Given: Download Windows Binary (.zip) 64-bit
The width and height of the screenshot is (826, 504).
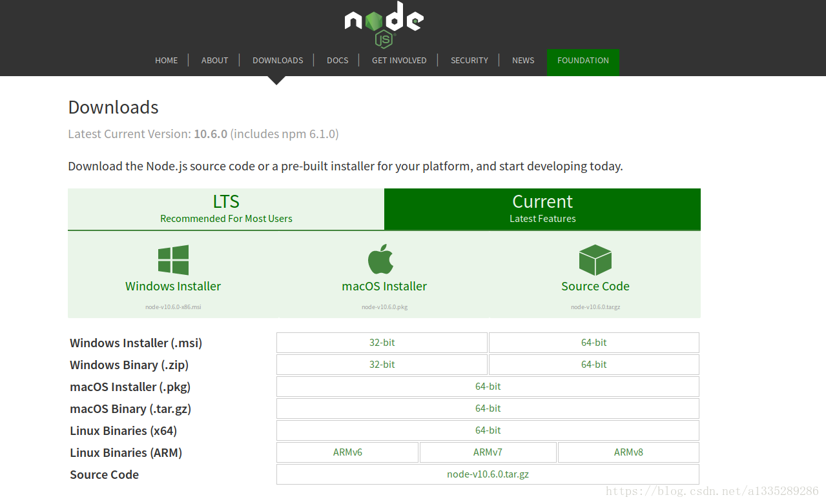Looking at the screenshot, I should [594, 365].
